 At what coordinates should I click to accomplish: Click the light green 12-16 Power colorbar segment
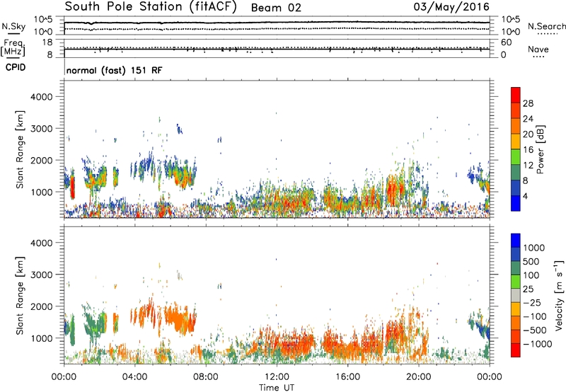pos(516,156)
